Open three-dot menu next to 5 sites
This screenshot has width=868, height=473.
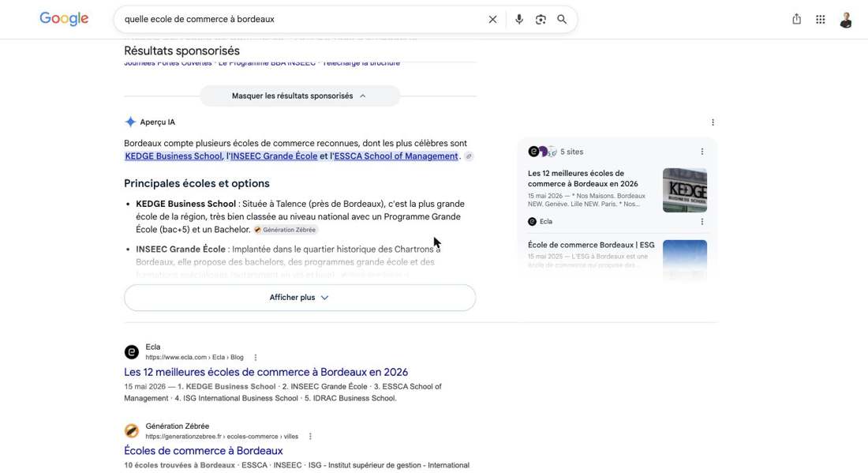click(702, 151)
